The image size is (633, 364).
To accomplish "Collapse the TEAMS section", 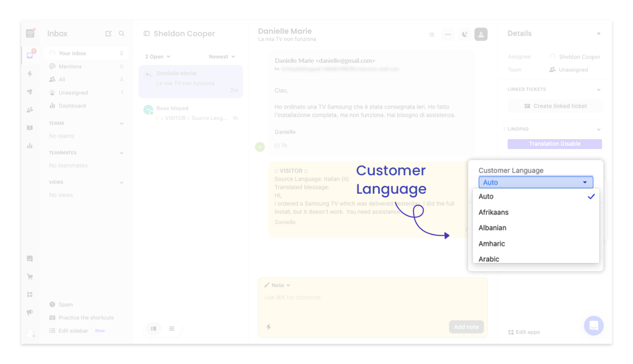I will [x=121, y=123].
